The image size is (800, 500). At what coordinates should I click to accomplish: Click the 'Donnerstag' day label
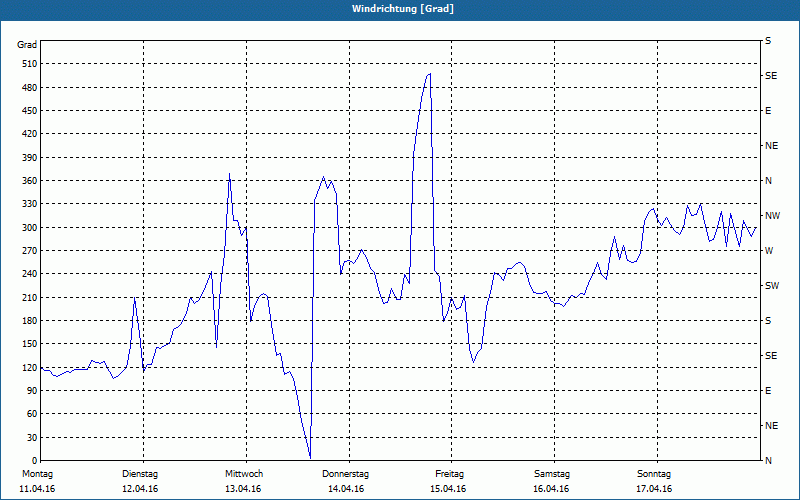tap(346, 474)
